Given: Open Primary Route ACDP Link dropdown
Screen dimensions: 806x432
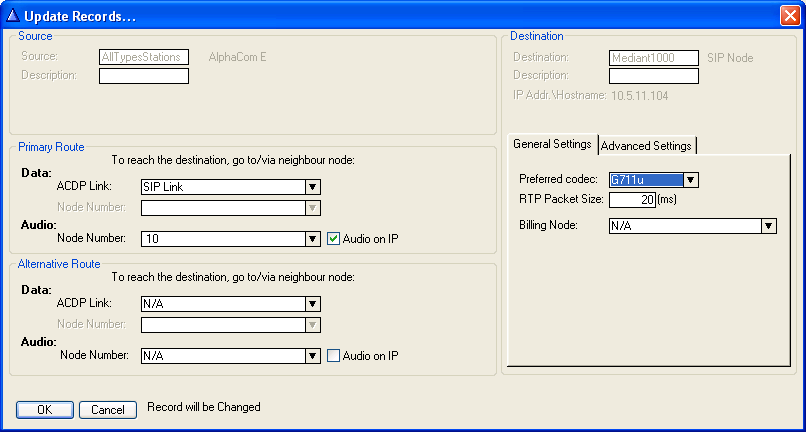Looking at the screenshot, I should tap(312, 187).
